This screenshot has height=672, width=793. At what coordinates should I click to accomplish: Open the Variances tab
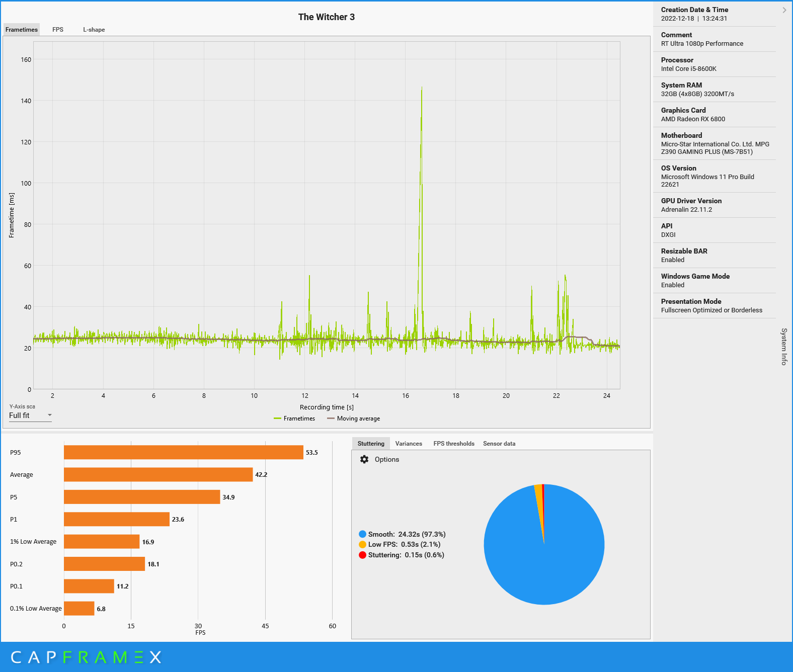pos(409,444)
